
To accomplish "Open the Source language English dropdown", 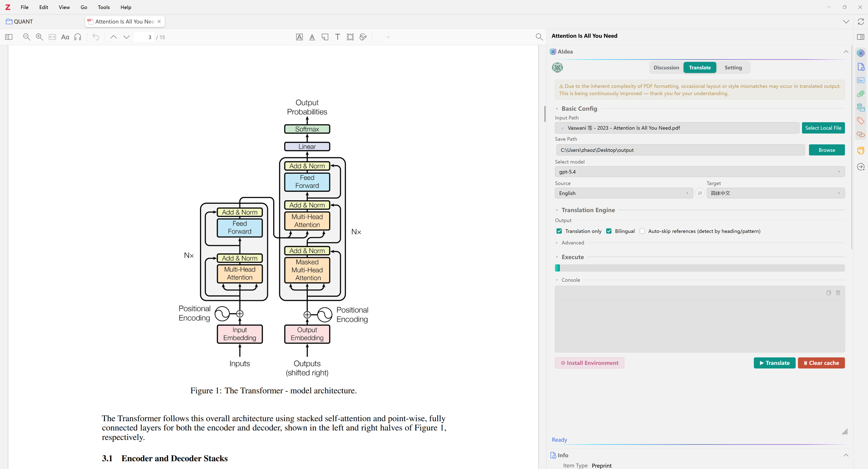I will click(624, 193).
